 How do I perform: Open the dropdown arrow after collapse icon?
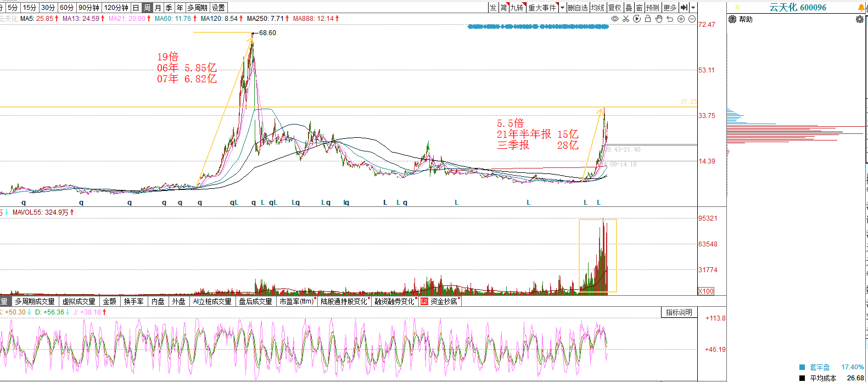[x=693, y=8]
